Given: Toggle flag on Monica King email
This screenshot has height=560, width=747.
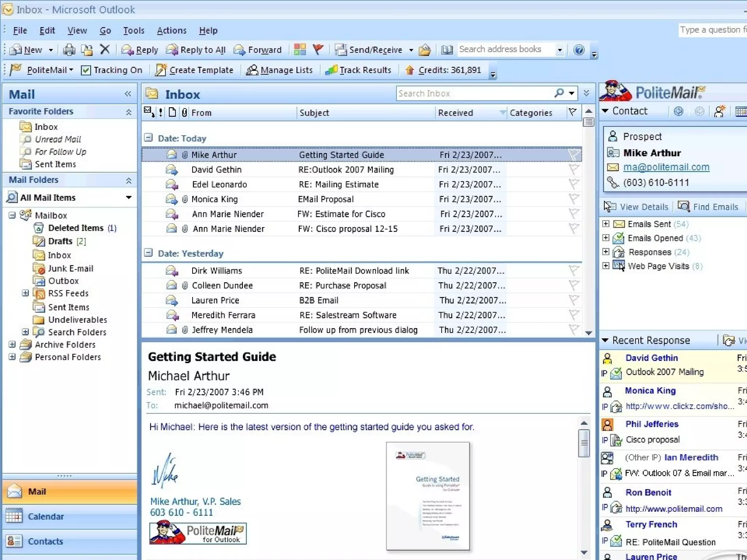Looking at the screenshot, I should pyautogui.click(x=573, y=199).
